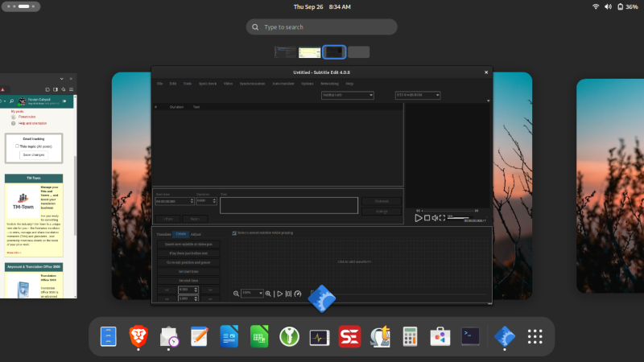Screen dimensions: 644x362
Task: Open the green key password manager in dock
Action: click(289, 336)
